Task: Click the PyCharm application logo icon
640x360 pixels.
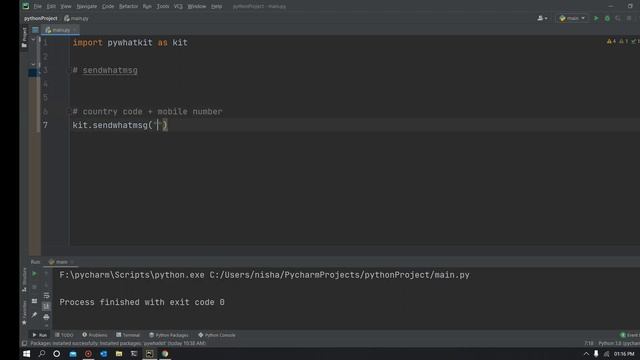Action: pyautogui.click(x=26, y=6)
